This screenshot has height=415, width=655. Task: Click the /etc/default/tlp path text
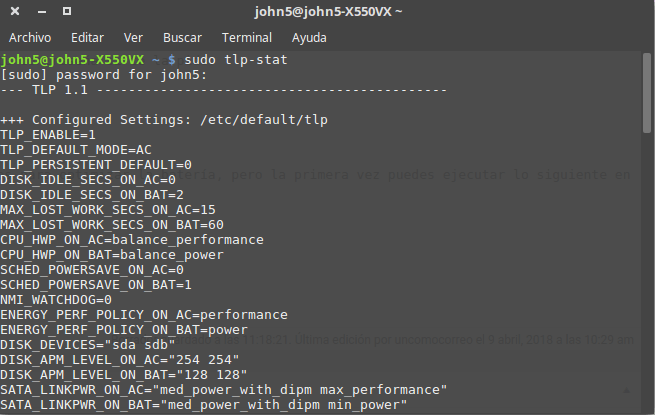click(264, 120)
